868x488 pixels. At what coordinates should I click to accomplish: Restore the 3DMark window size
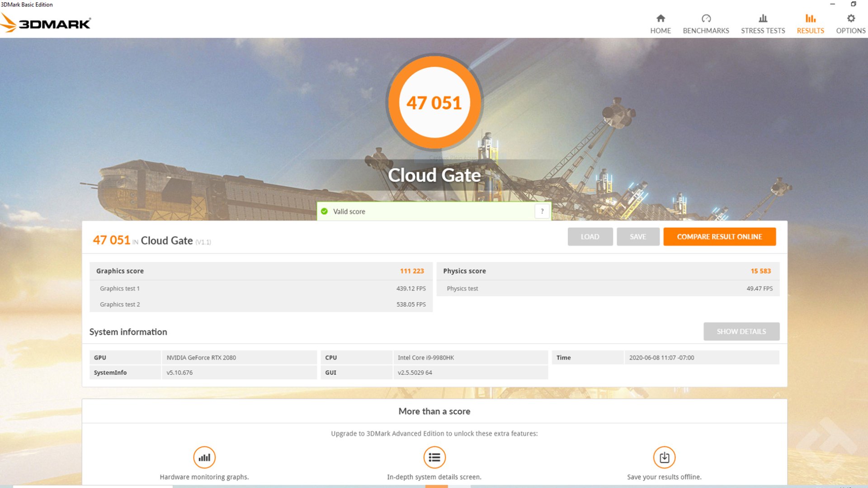[x=854, y=4]
